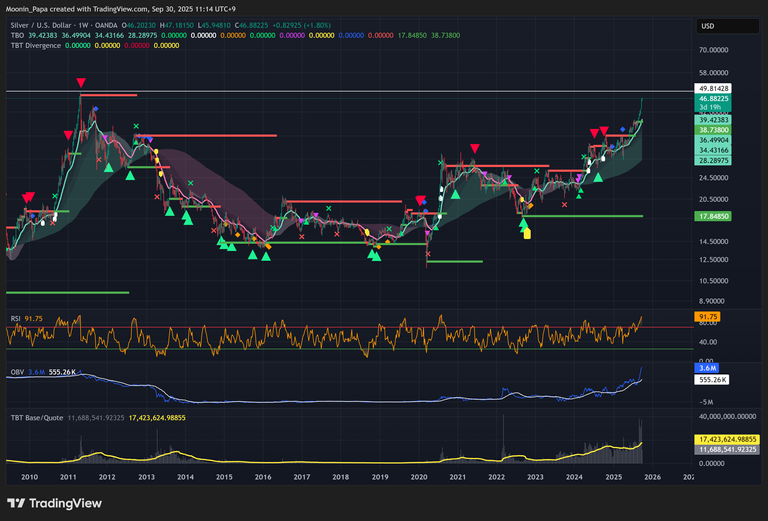
Task: Click the yellow marker below the 2022 low
Action: click(527, 233)
